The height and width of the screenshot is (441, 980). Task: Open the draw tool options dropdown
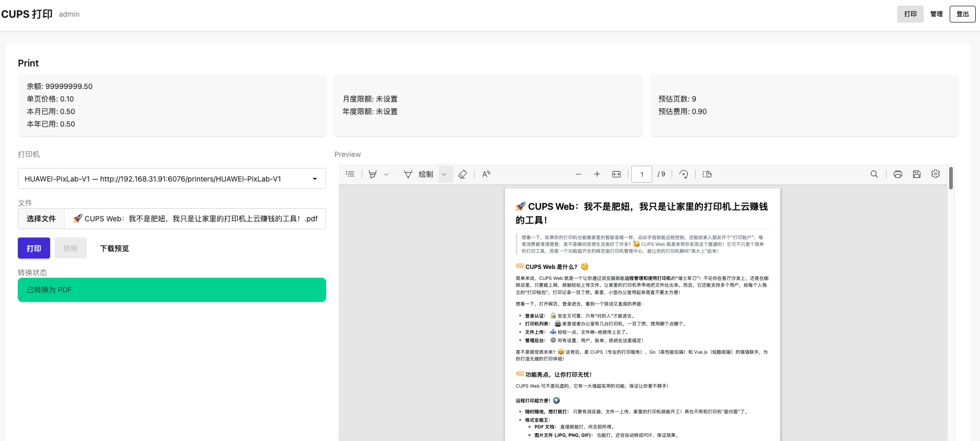pos(444,174)
